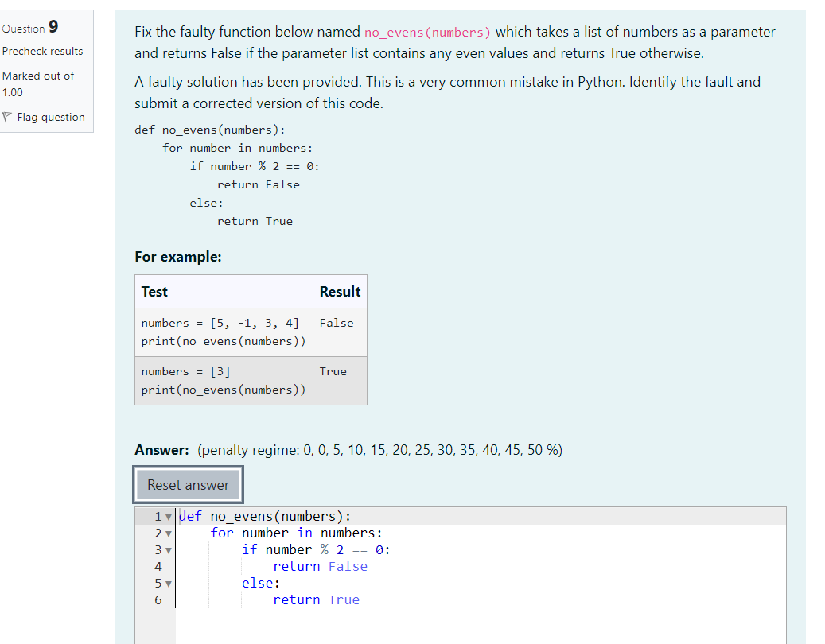The image size is (825, 644).
Task: Click 'for number in numbers:' in editor
Action: click(296, 533)
